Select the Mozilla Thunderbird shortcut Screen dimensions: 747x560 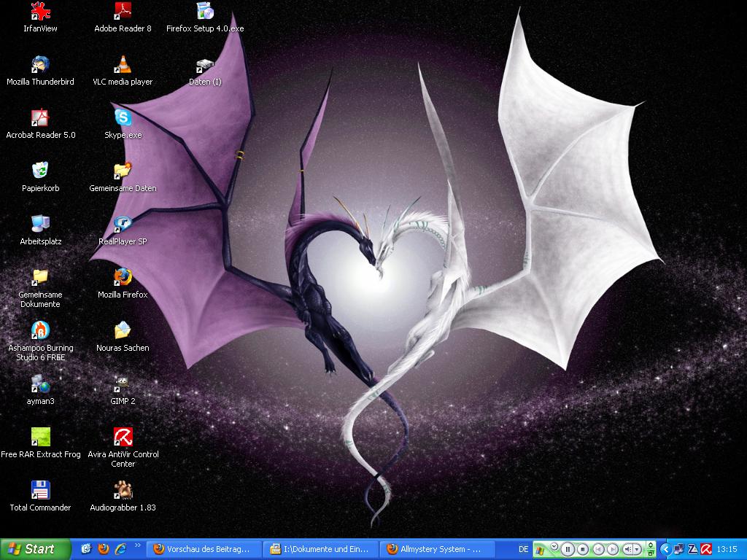pos(41,71)
